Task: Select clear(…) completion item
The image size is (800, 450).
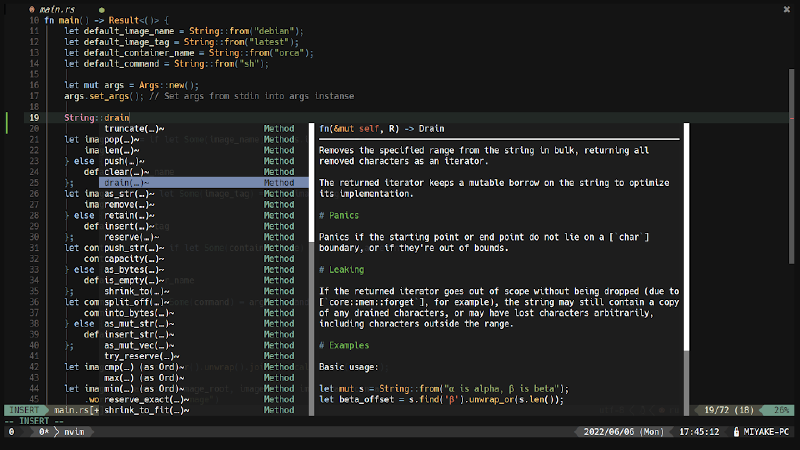Action: (204, 172)
